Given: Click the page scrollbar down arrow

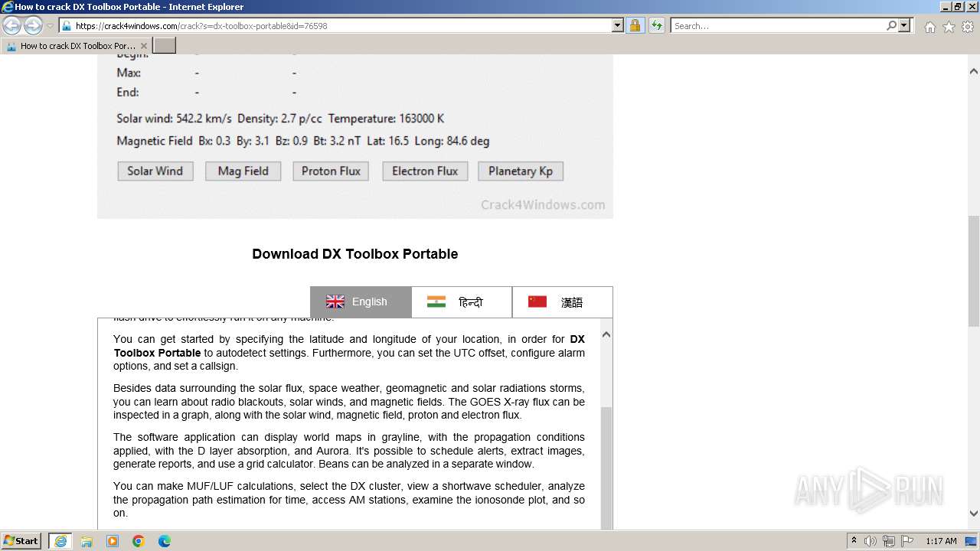Looking at the screenshot, I should 974,514.
